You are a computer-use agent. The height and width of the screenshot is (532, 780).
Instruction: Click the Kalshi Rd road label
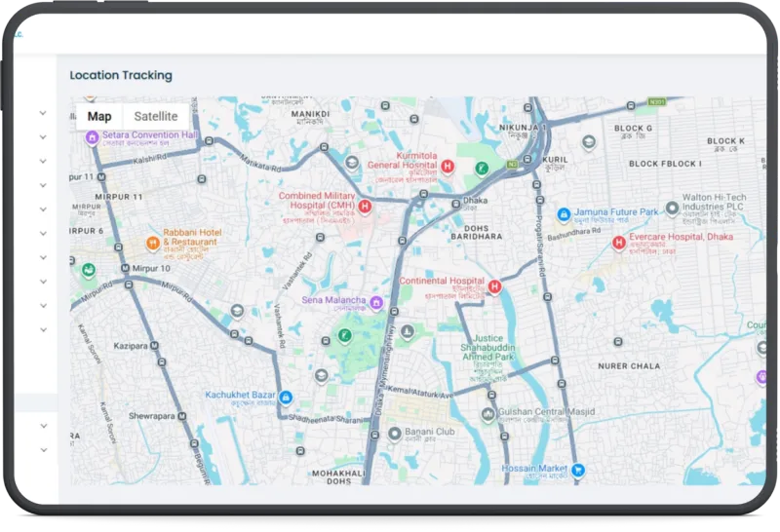150,160
